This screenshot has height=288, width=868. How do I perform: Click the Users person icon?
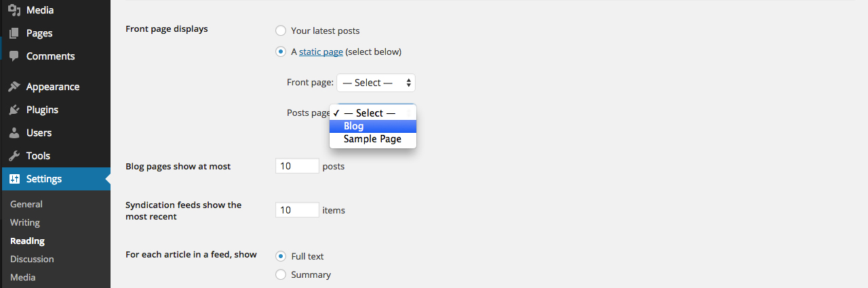14,133
